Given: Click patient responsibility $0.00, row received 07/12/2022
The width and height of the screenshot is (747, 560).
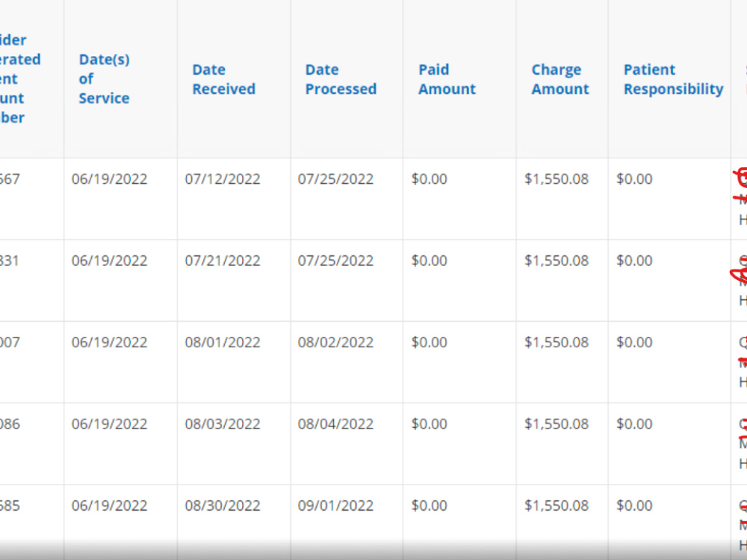Looking at the screenshot, I should pos(634,179).
